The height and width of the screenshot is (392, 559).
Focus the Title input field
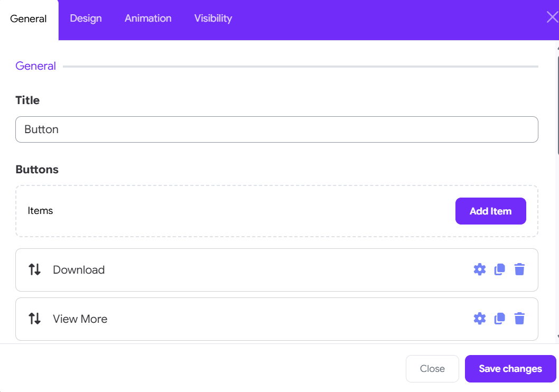point(277,129)
